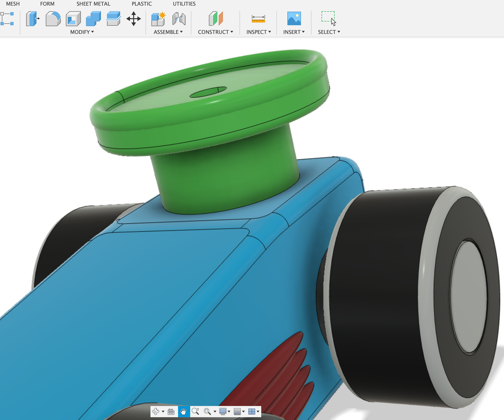
Task: Select the Measure tool
Action: pyautogui.click(x=258, y=18)
